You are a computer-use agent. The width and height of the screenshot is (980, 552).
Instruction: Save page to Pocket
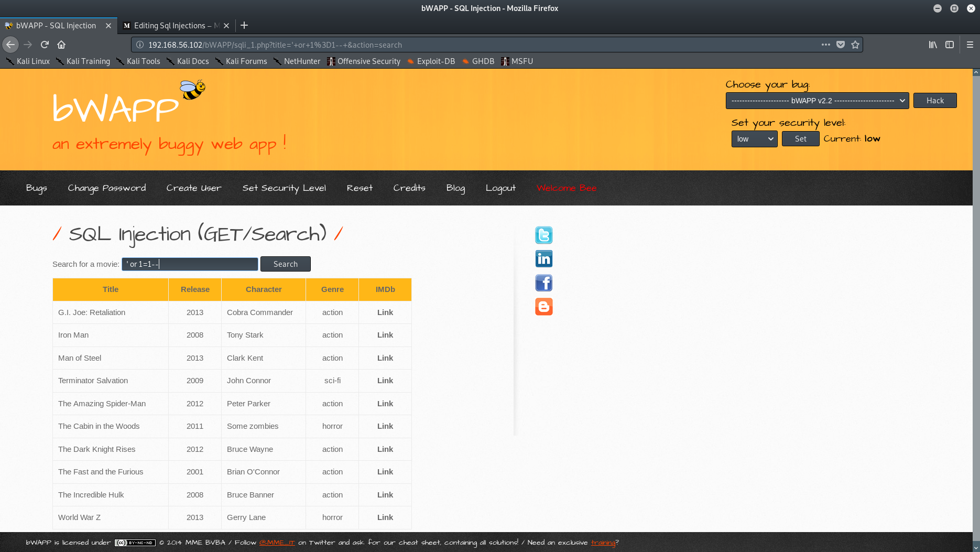tap(841, 45)
